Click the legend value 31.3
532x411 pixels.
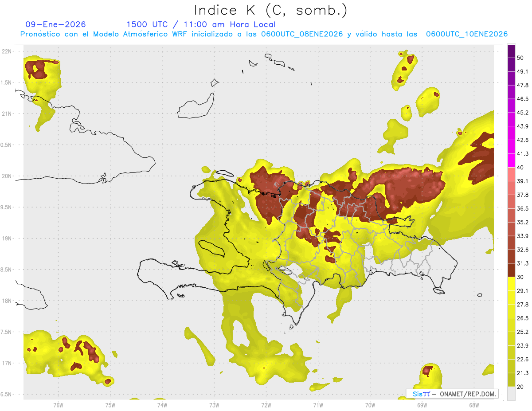tap(523, 263)
